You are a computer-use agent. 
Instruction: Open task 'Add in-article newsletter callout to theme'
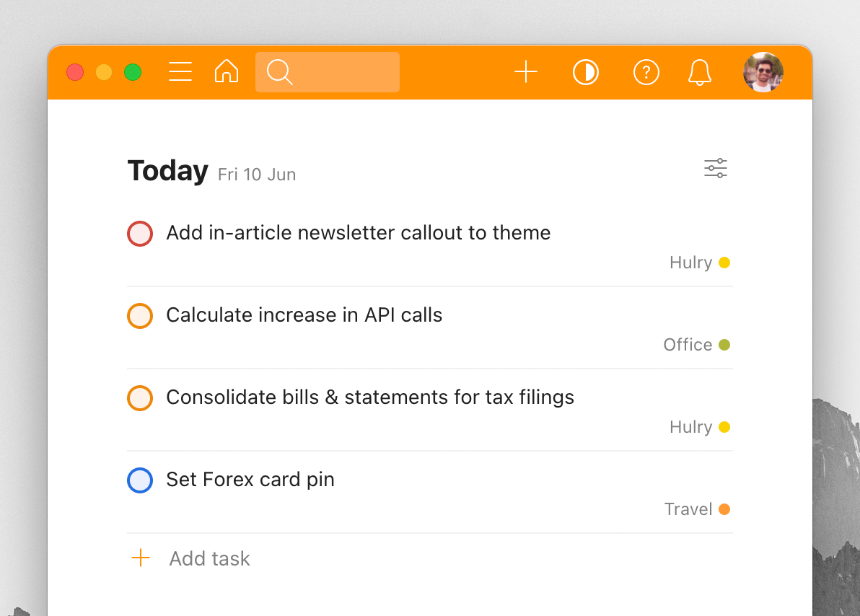point(358,233)
